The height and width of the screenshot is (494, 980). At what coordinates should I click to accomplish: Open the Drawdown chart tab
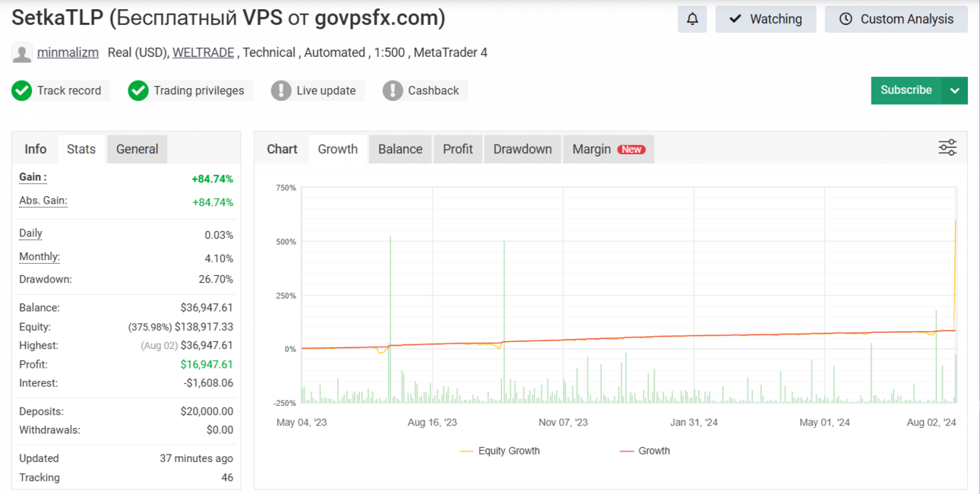tap(523, 149)
